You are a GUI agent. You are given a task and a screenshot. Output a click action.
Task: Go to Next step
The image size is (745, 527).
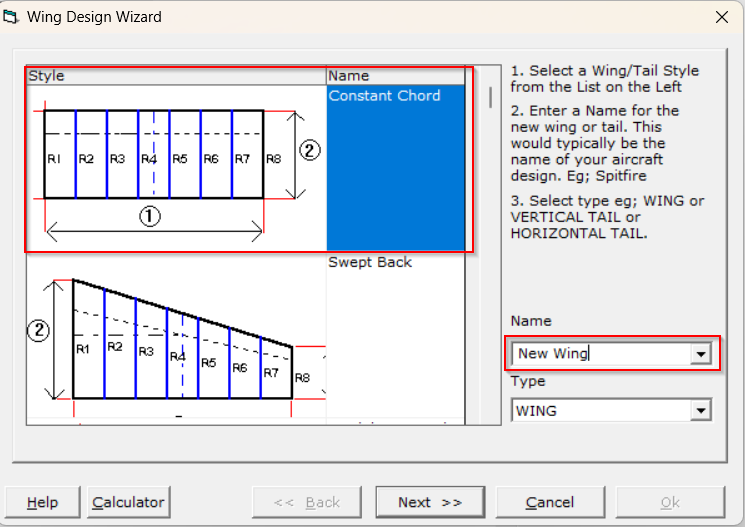(x=430, y=502)
